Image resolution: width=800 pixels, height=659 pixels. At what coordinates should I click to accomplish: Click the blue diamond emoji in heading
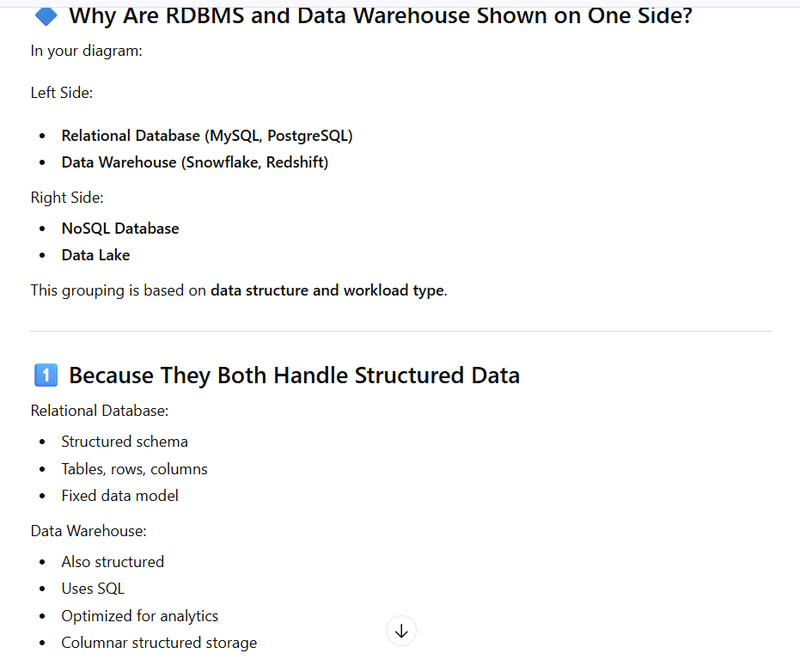point(45,16)
